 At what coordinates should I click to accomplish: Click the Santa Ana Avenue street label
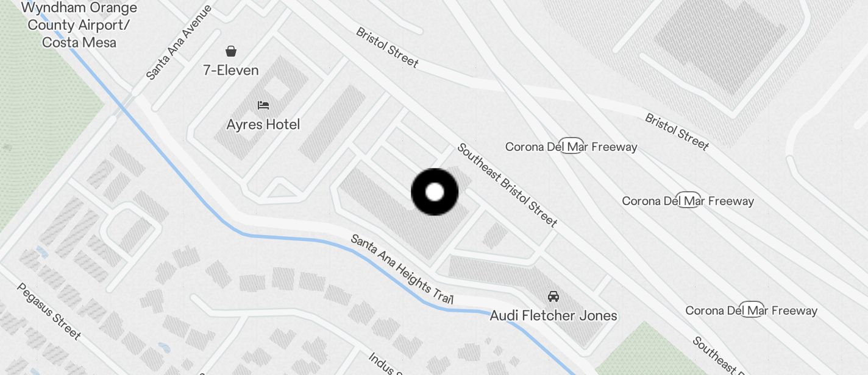179,43
